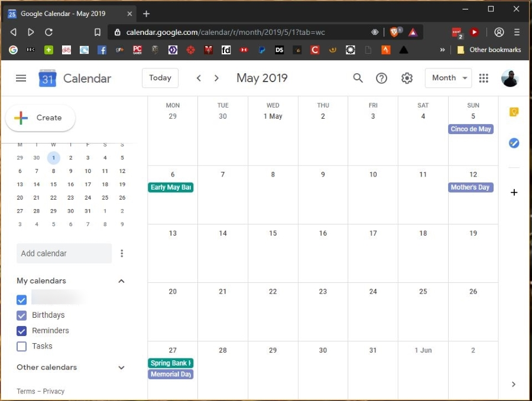Click the Create event button
Image resolution: width=532 pixels, height=401 pixels.
coord(40,118)
